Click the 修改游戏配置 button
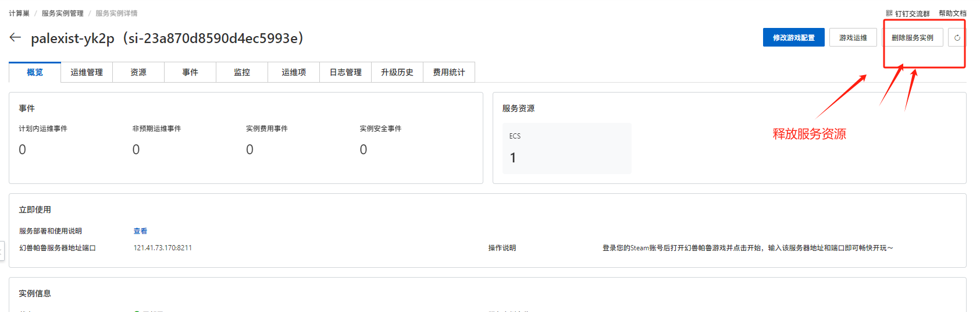980x312 pixels. pos(793,38)
